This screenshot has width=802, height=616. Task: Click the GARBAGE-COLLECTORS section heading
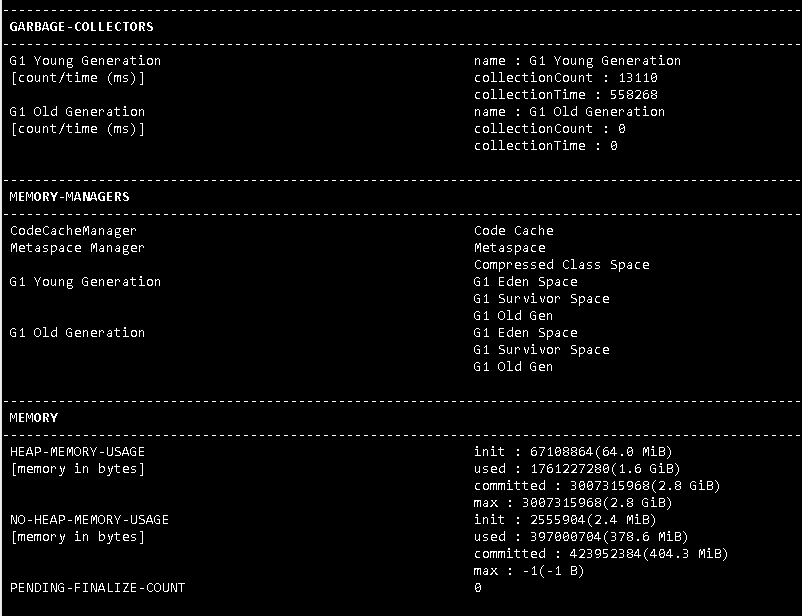81,27
